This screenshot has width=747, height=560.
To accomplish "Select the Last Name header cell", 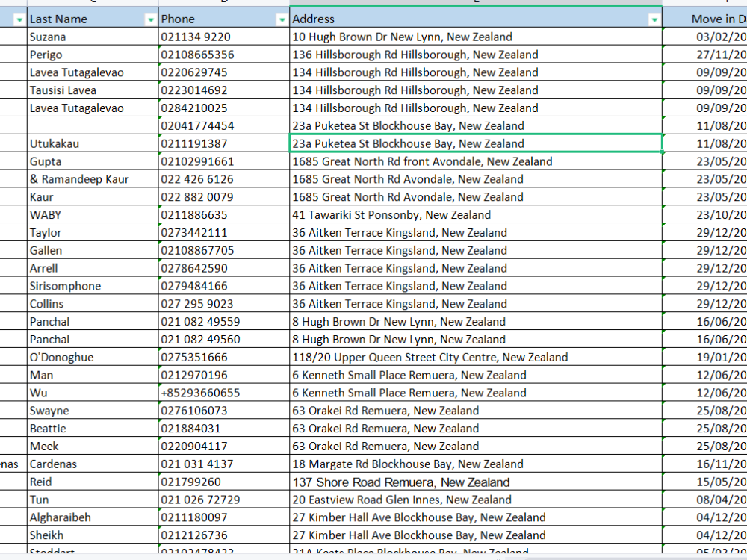I will click(x=93, y=19).
